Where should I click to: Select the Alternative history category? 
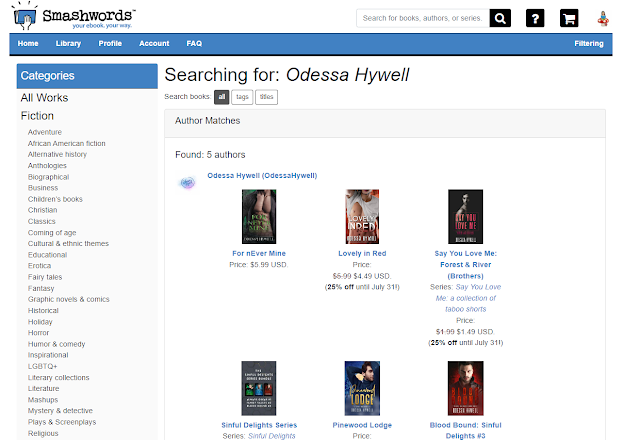[x=57, y=154]
